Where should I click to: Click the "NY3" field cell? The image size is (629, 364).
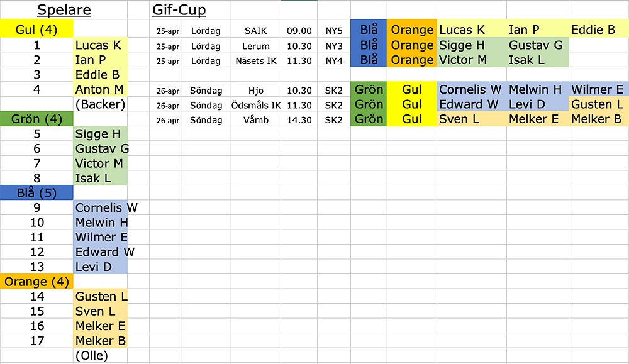coord(334,46)
